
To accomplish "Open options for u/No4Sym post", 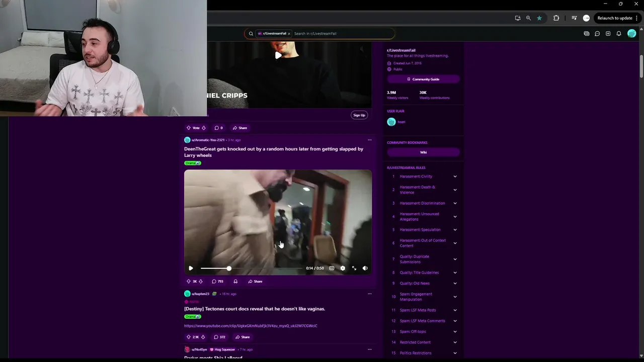I will (369, 349).
